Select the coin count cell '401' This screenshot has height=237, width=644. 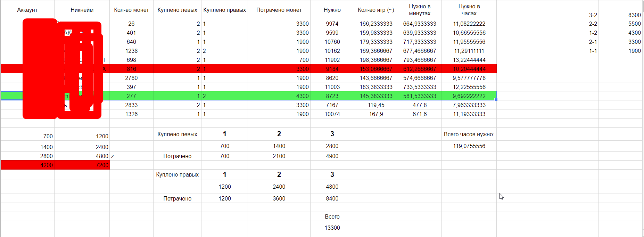[x=131, y=33]
